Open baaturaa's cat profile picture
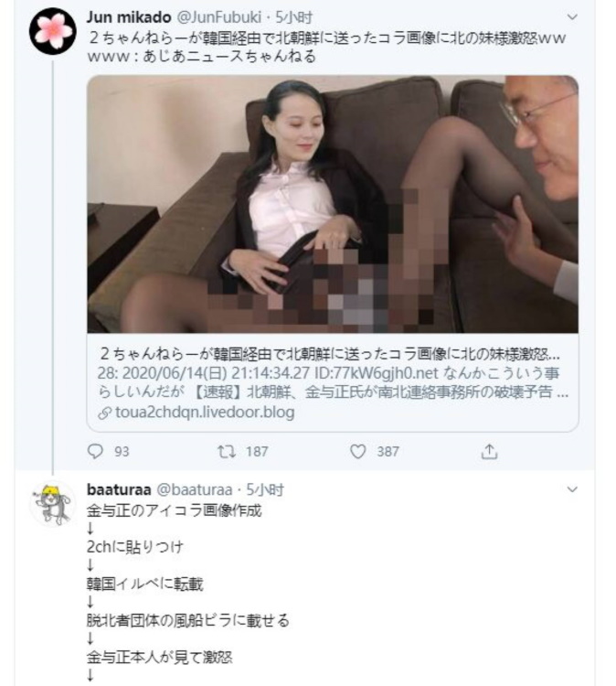 point(53,504)
